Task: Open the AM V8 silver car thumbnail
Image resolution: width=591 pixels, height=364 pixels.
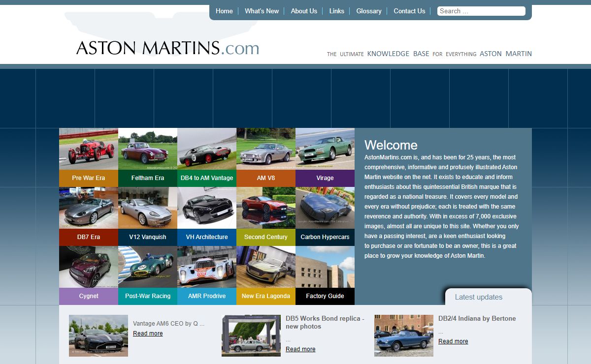Action: pos(266,149)
